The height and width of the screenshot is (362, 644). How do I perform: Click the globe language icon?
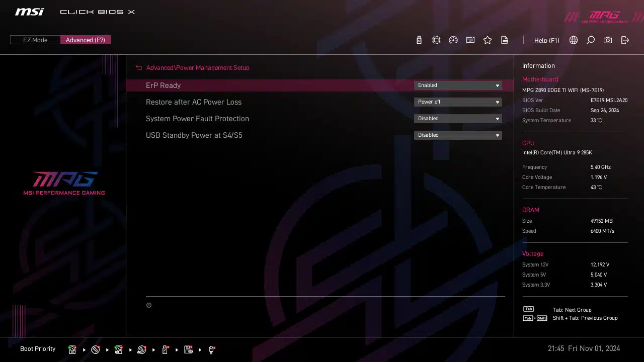(574, 40)
